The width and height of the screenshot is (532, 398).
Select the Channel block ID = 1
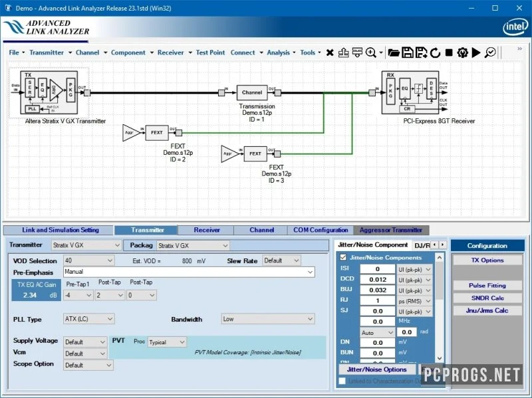coord(252,92)
